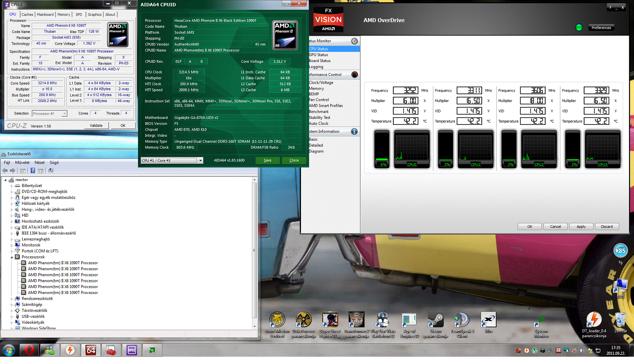Click Save in AIDA64 CPUID
Viewport: 634px width, 364px height.
click(x=268, y=160)
